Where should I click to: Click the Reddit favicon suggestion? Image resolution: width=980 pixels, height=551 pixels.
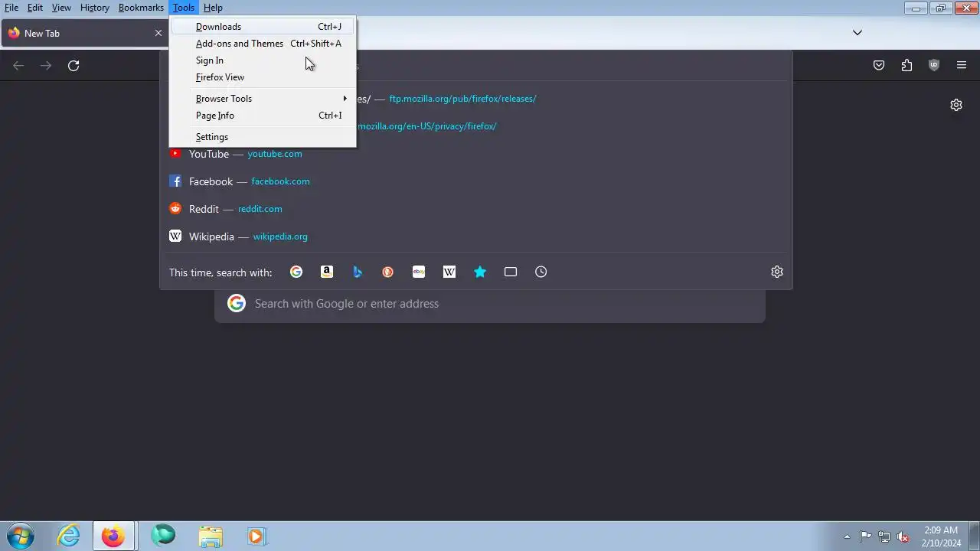click(x=175, y=209)
